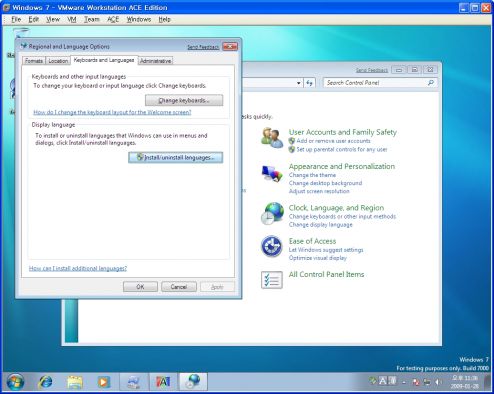The width and height of the screenshot is (494, 394).
Task: Switch to the Formats tab
Action: (34, 61)
